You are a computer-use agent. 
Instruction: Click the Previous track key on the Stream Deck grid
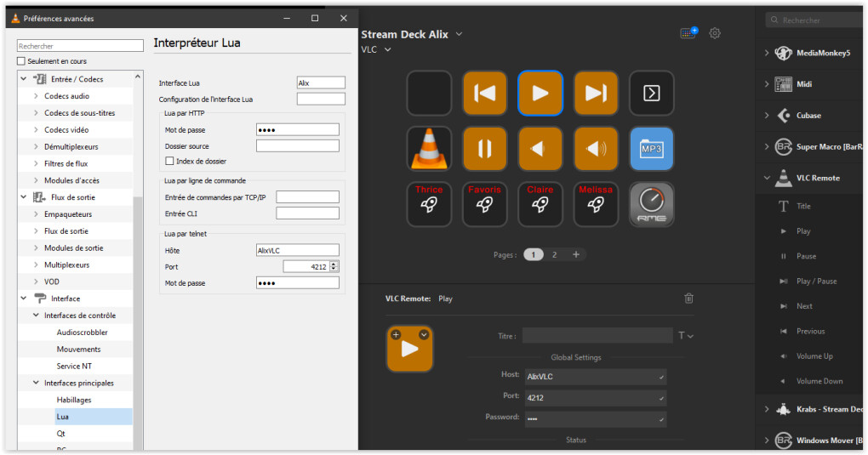pos(484,93)
